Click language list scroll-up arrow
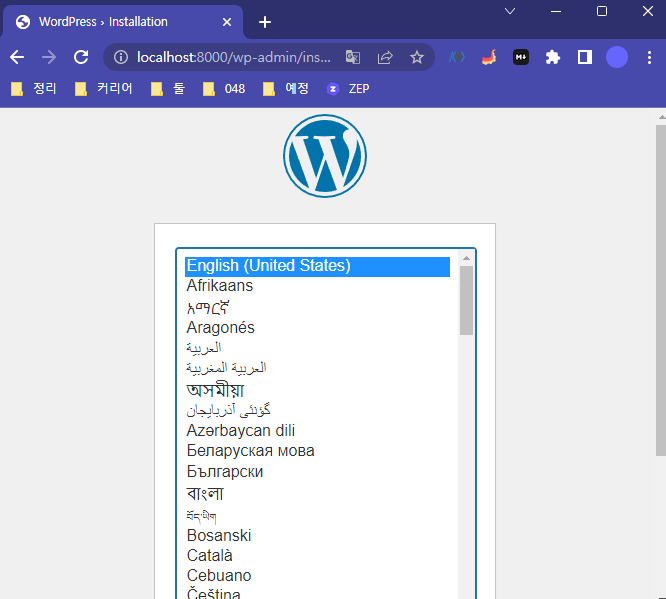Image resolution: width=666 pixels, height=599 pixels. tap(466, 258)
